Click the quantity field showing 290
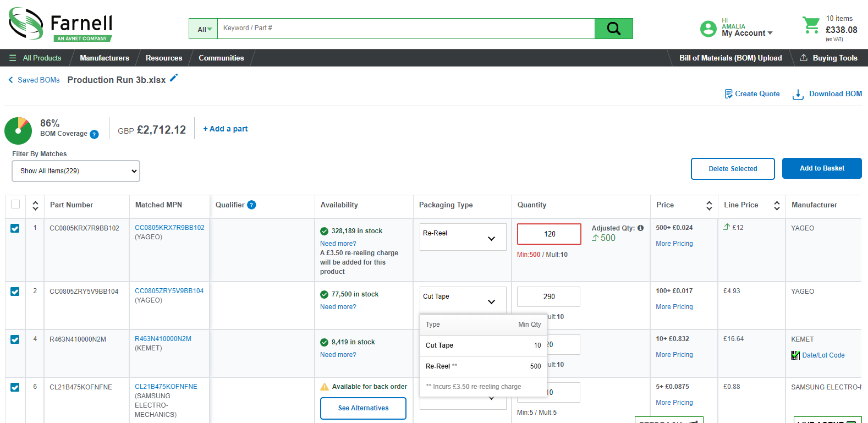The height and width of the screenshot is (423, 868). [548, 297]
